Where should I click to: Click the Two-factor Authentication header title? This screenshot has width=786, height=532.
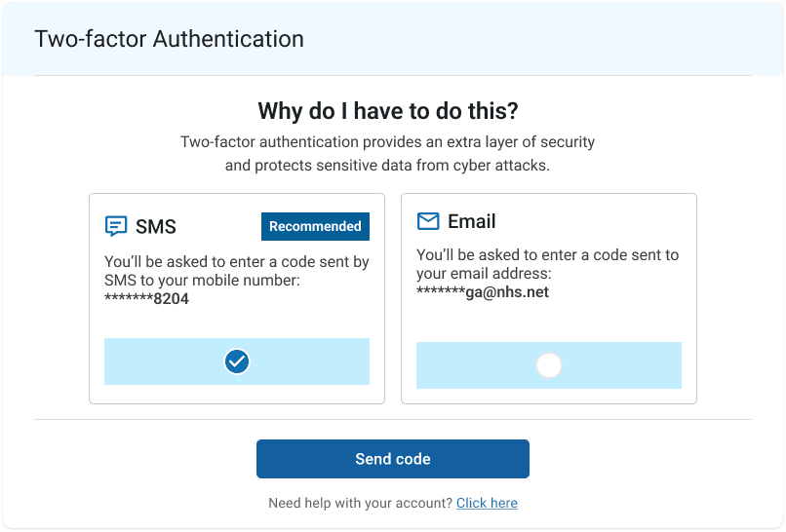click(x=169, y=39)
